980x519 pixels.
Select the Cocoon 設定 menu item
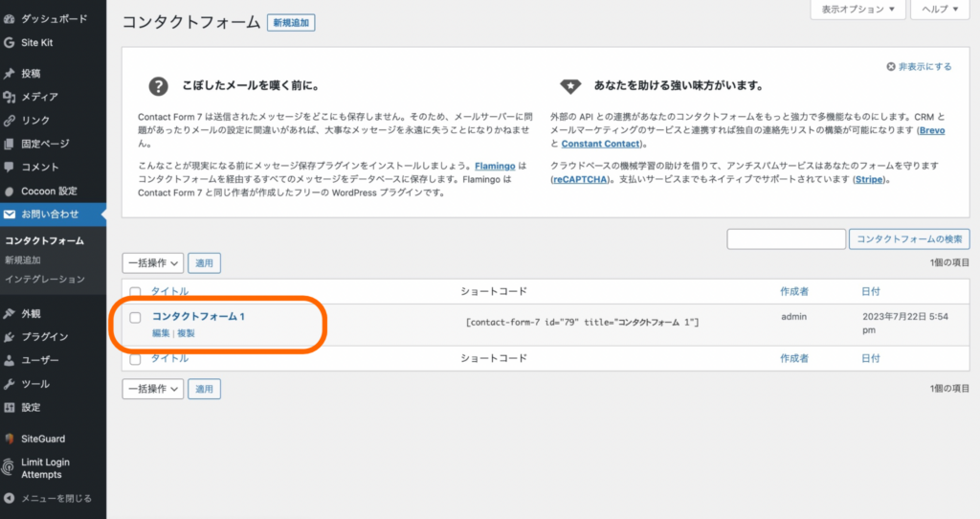tap(49, 191)
